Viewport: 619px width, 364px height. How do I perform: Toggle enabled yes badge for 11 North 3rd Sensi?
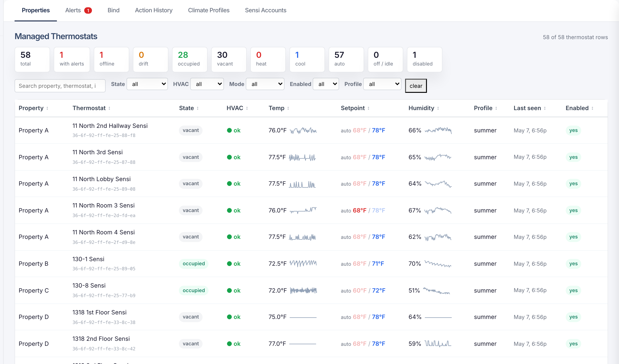[573, 157]
